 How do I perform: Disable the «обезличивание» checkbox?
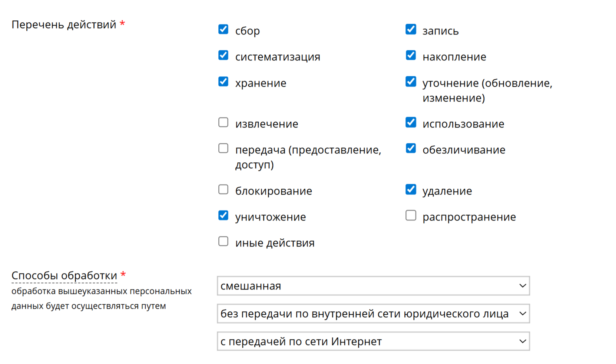coord(411,148)
